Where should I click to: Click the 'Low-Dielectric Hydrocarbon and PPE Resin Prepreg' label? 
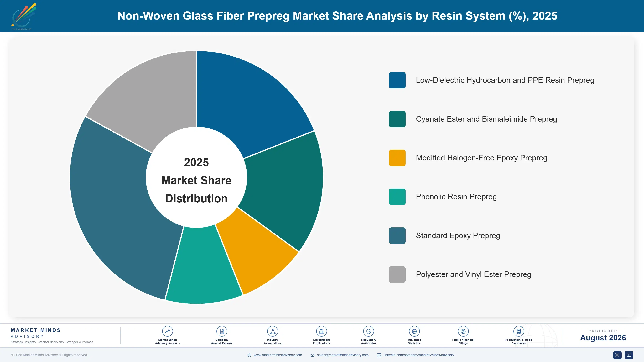click(505, 80)
